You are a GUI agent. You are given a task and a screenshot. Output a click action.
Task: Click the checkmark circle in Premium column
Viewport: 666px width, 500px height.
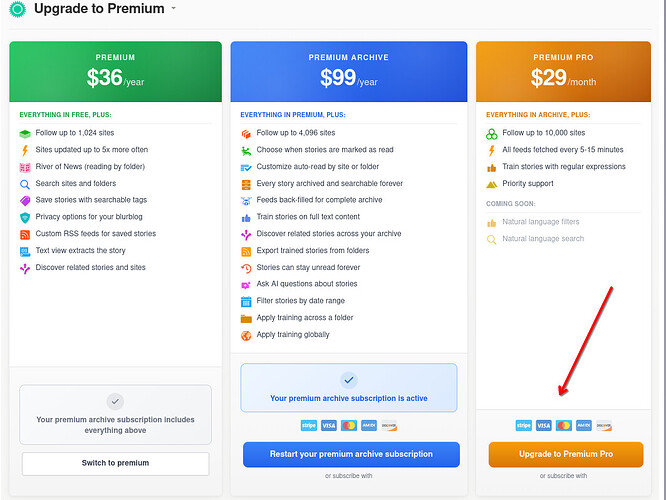pyautogui.click(x=115, y=401)
